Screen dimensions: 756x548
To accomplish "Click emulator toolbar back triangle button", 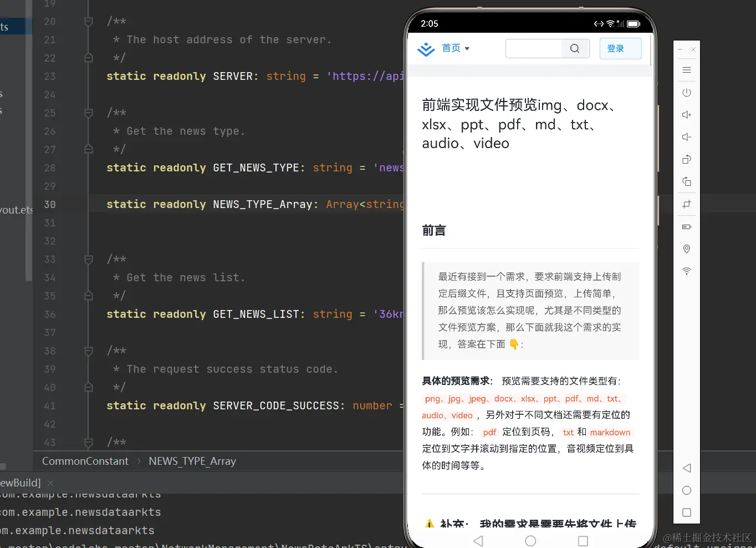I will coord(687,468).
